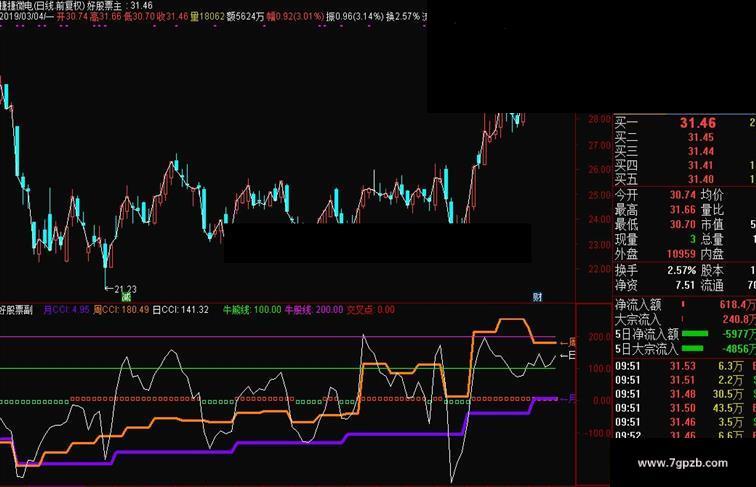756x487 pixels.
Task: Select the 09:51 trade at price 31.51
Action: click(x=685, y=380)
